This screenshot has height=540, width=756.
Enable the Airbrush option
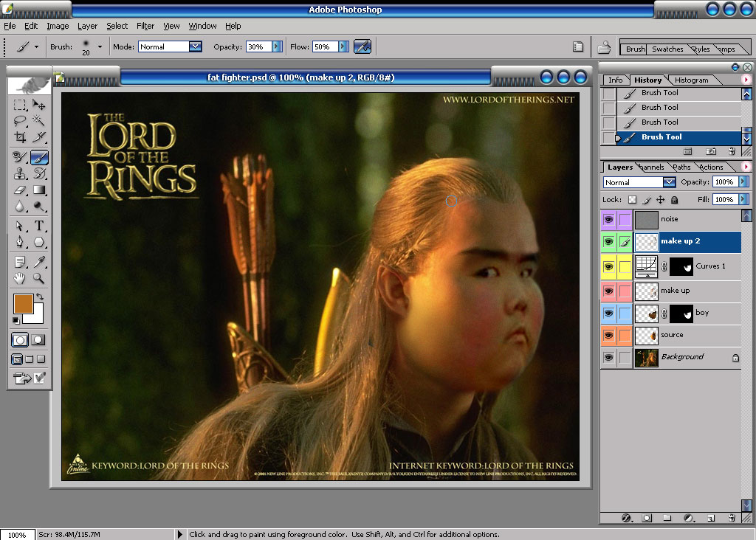[x=362, y=46]
